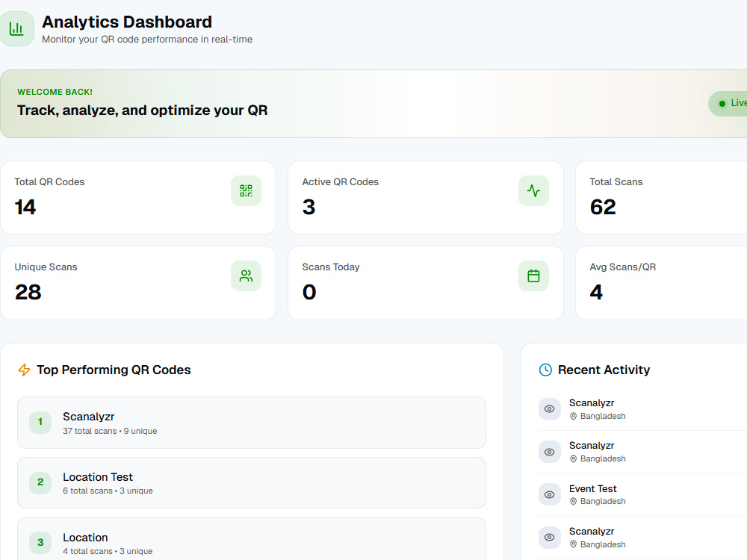Image resolution: width=747 pixels, height=560 pixels.
Task: Click the WELCOME BACK! label
Action: pyautogui.click(x=55, y=92)
